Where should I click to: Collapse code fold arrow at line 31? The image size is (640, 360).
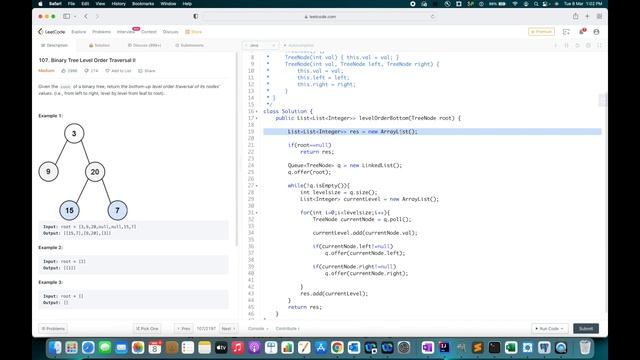coord(257,213)
